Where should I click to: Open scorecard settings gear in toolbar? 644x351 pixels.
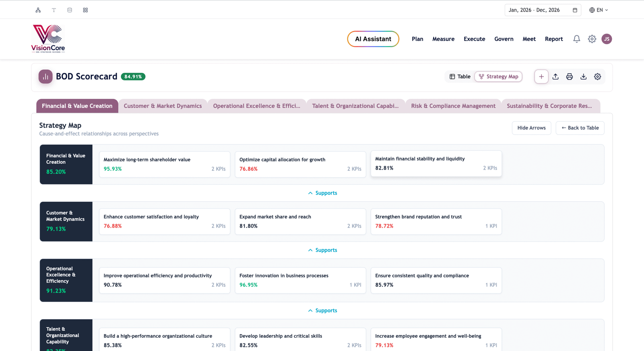(598, 76)
